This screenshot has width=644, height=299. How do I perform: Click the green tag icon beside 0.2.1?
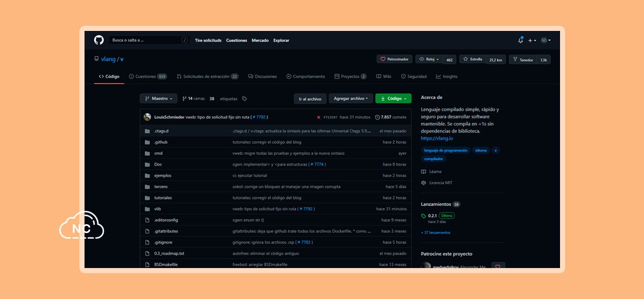[x=423, y=215]
